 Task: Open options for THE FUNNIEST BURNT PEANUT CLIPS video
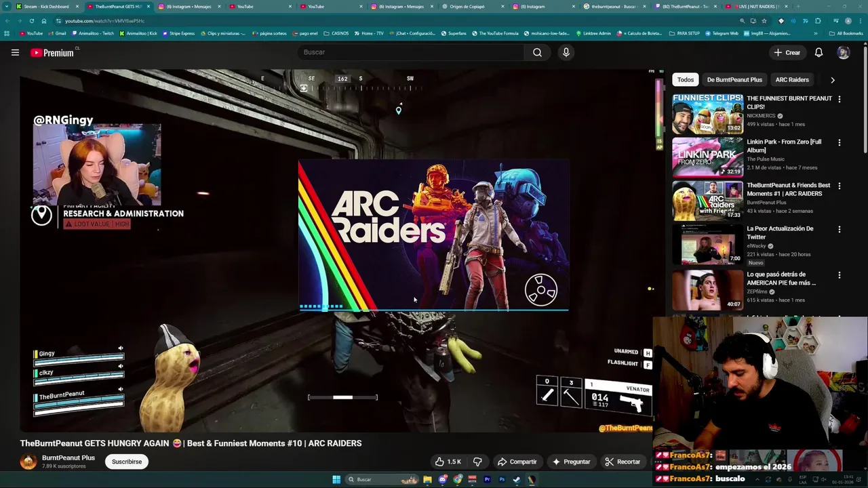(x=840, y=99)
